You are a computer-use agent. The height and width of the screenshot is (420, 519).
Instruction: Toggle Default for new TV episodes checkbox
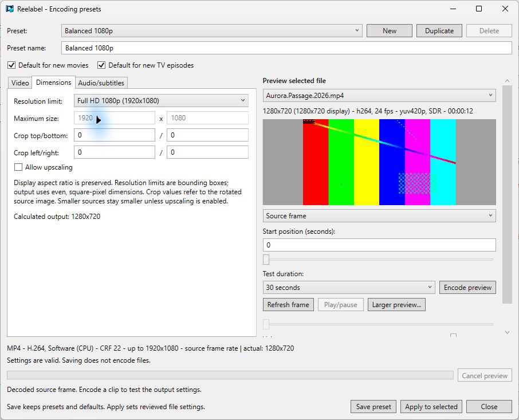101,65
